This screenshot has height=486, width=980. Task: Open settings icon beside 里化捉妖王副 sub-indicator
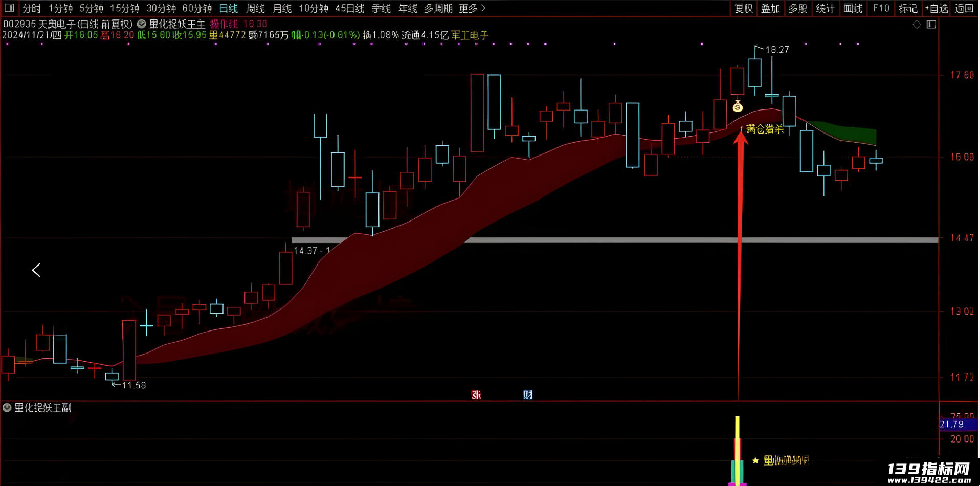click(7, 408)
